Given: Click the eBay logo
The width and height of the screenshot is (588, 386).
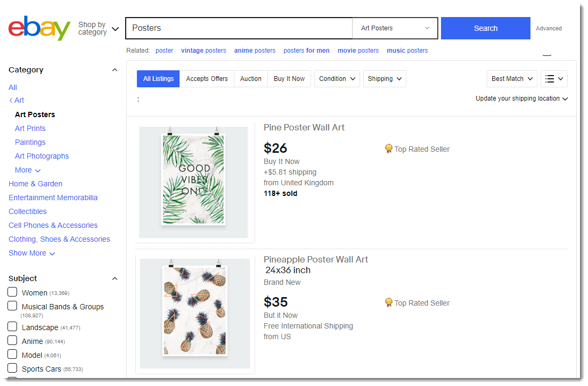Looking at the screenshot, I should tap(39, 28).
